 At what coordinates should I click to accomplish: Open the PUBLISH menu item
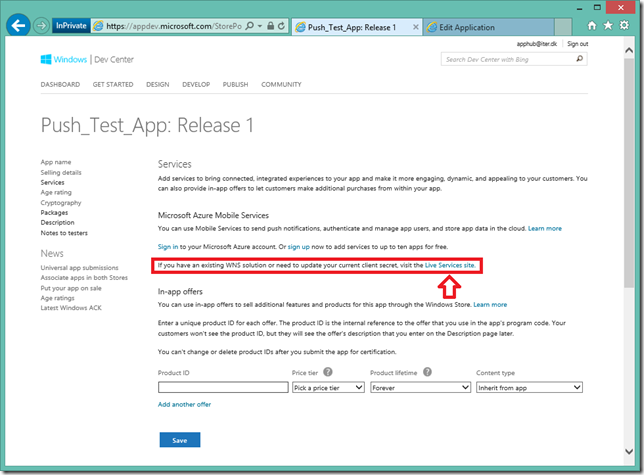(235, 85)
